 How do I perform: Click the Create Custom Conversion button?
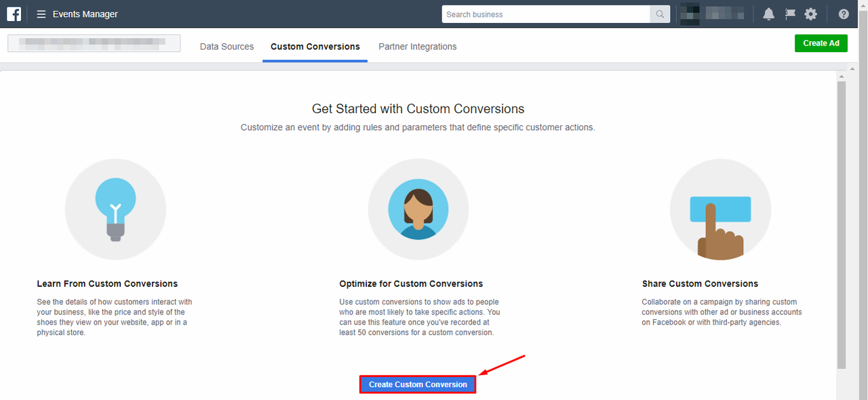(418, 384)
